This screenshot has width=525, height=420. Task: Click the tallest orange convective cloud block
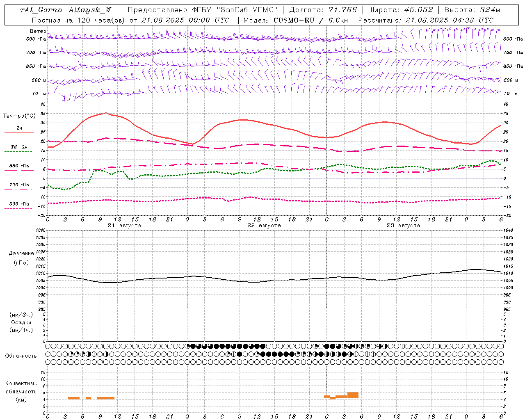point(353,395)
